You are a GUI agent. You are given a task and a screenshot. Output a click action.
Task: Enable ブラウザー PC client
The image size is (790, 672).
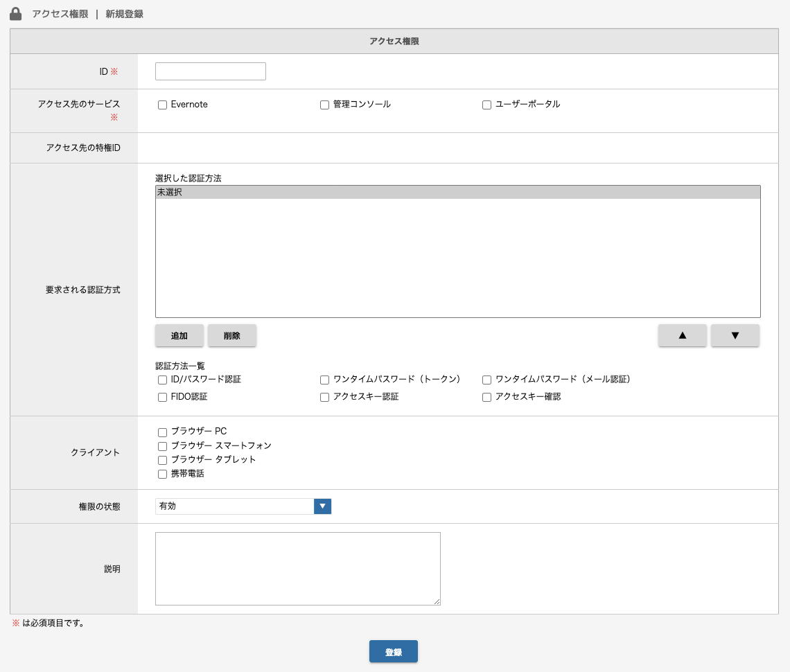click(162, 432)
